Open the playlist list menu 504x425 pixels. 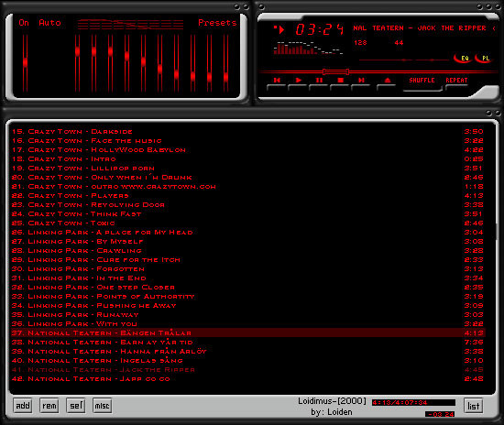click(x=474, y=406)
